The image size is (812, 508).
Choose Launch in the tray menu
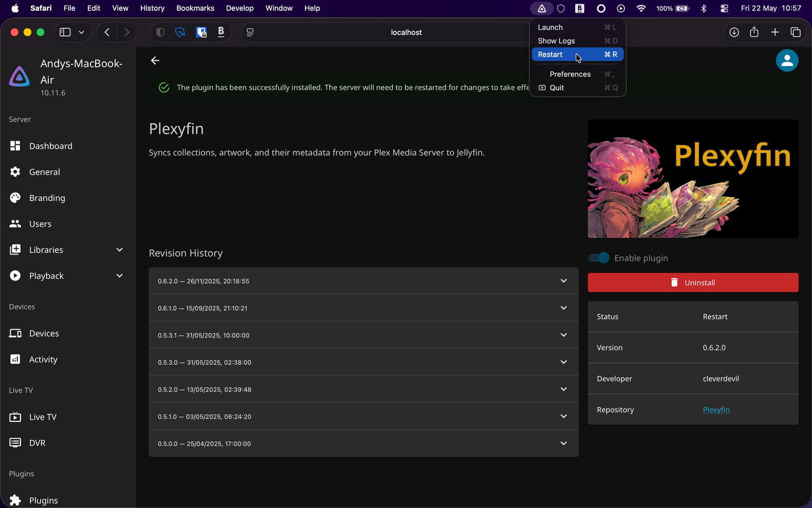577,27
